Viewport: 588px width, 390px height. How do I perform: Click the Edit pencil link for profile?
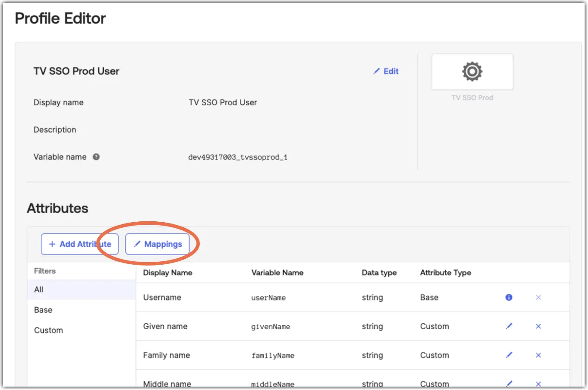(x=386, y=71)
